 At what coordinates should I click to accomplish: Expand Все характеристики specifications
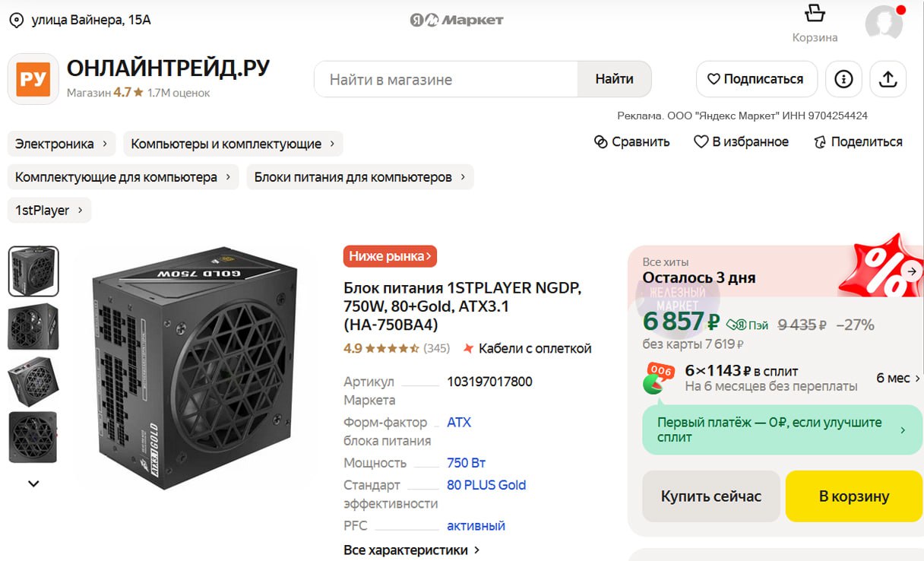tap(411, 550)
